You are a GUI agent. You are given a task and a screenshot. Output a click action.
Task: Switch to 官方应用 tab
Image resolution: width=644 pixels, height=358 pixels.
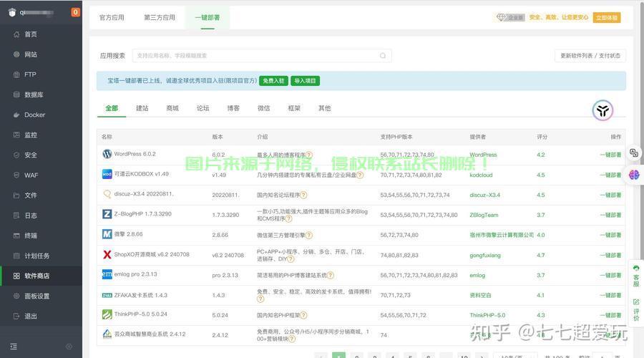(112, 18)
